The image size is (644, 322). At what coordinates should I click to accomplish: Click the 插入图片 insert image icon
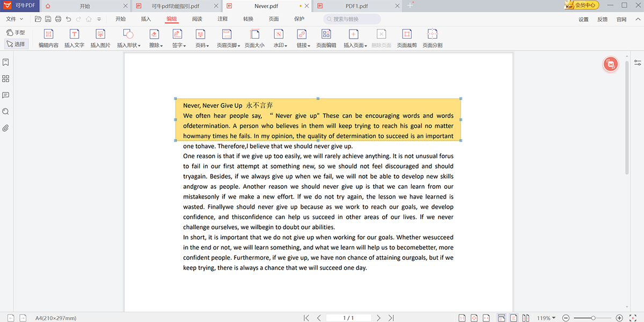(x=100, y=38)
